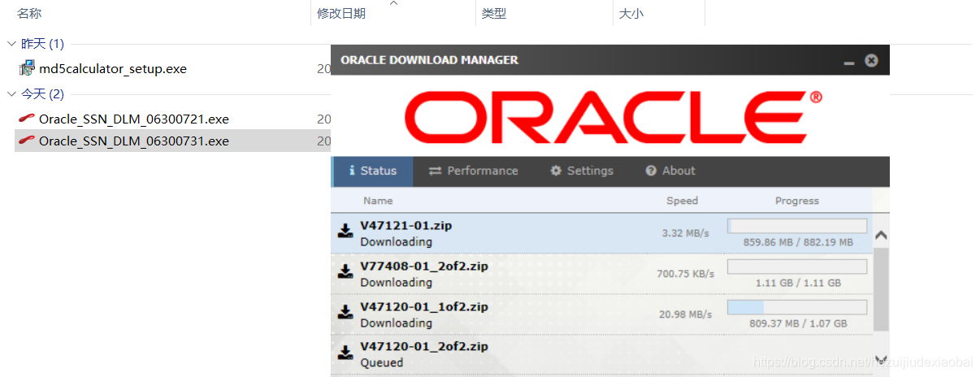Click the arrows icon on Performance tab

[x=435, y=171]
